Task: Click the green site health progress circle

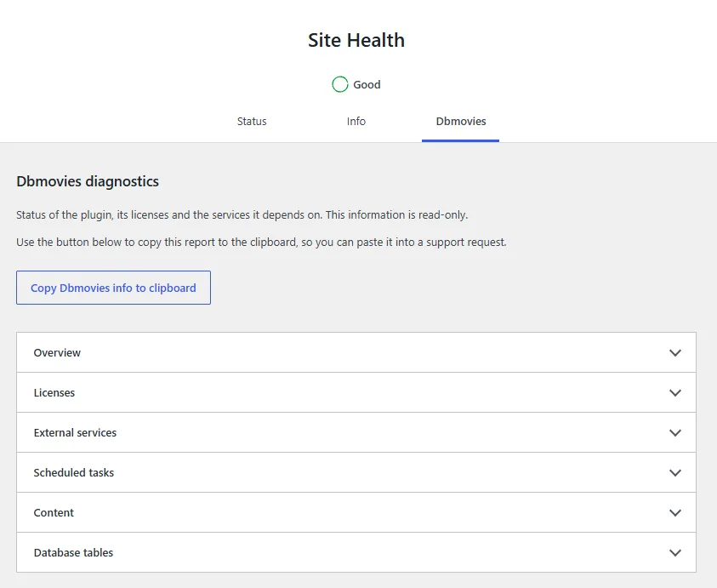Action: (x=339, y=84)
